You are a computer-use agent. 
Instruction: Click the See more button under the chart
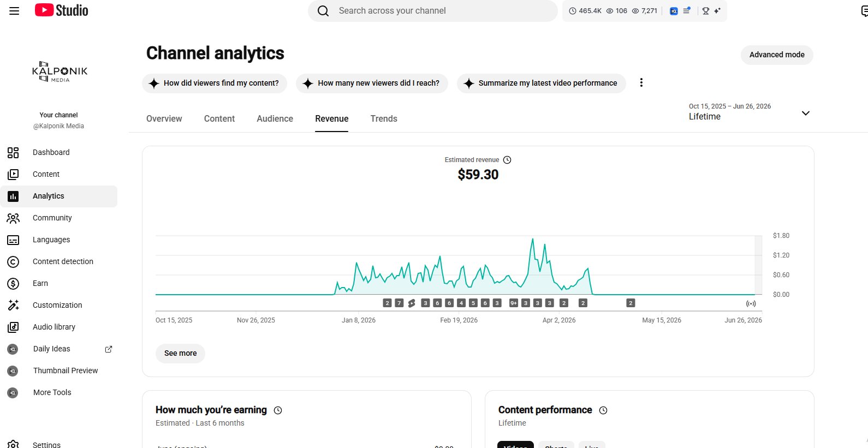coord(181,353)
